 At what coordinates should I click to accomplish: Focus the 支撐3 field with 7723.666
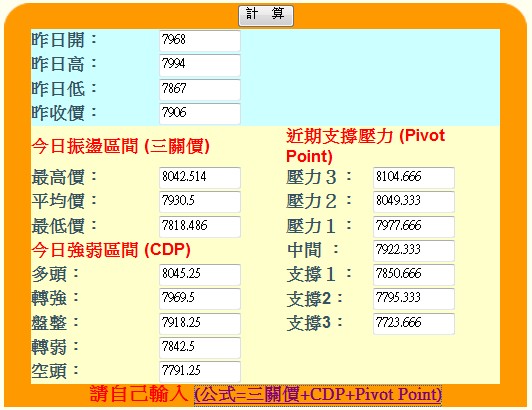click(414, 323)
